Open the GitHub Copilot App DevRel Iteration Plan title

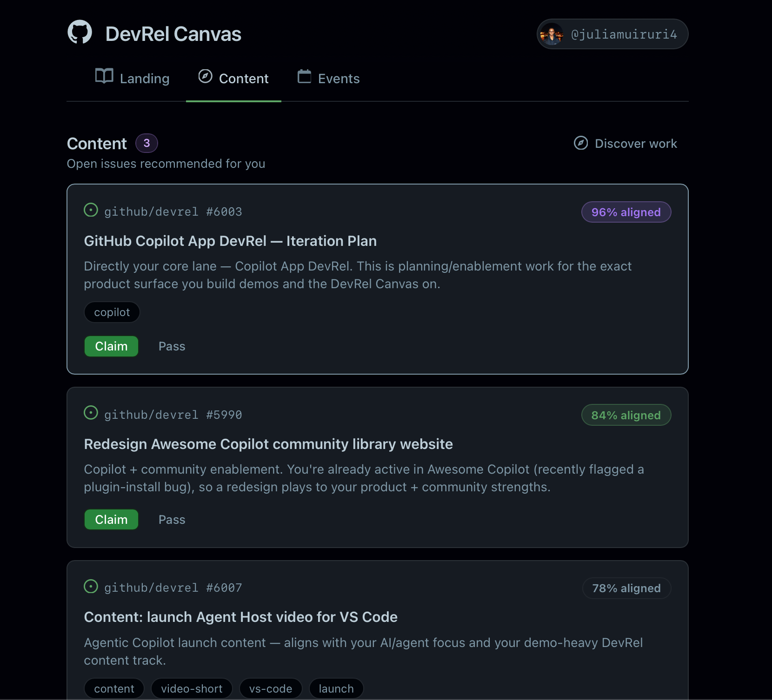tap(230, 241)
